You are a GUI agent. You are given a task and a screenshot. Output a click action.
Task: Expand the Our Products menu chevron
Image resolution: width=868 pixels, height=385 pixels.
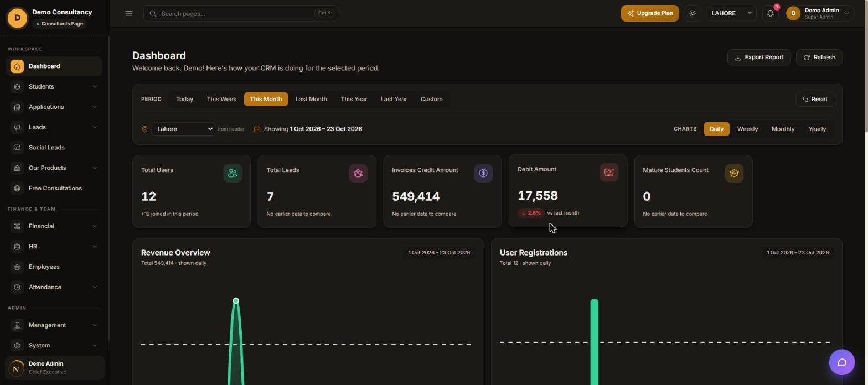tap(95, 168)
